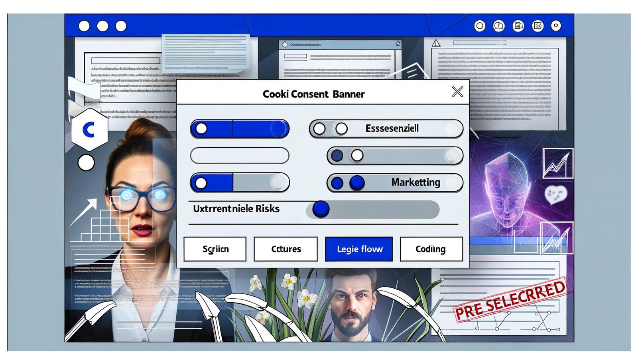The height and width of the screenshot is (364, 638).
Task: Click the Ctures button
Action: 286,249
